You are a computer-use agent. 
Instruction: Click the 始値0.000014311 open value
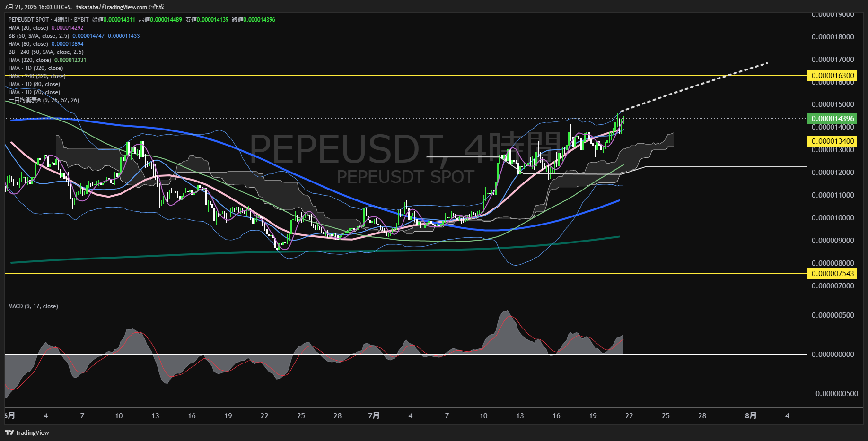[x=114, y=20]
